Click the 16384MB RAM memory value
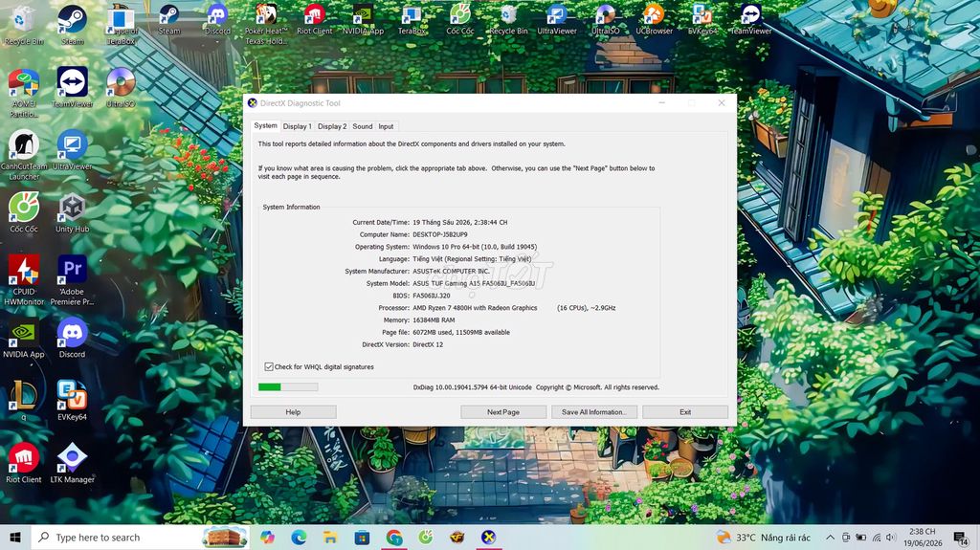Viewport: 980px width, 550px height. click(434, 320)
